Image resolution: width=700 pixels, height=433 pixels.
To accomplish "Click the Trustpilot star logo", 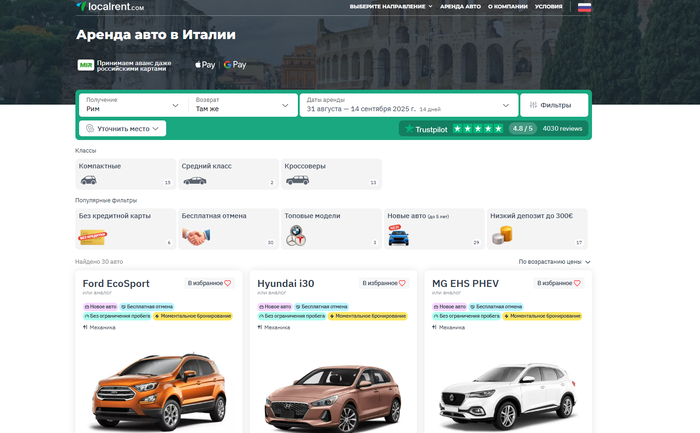I will click(409, 129).
